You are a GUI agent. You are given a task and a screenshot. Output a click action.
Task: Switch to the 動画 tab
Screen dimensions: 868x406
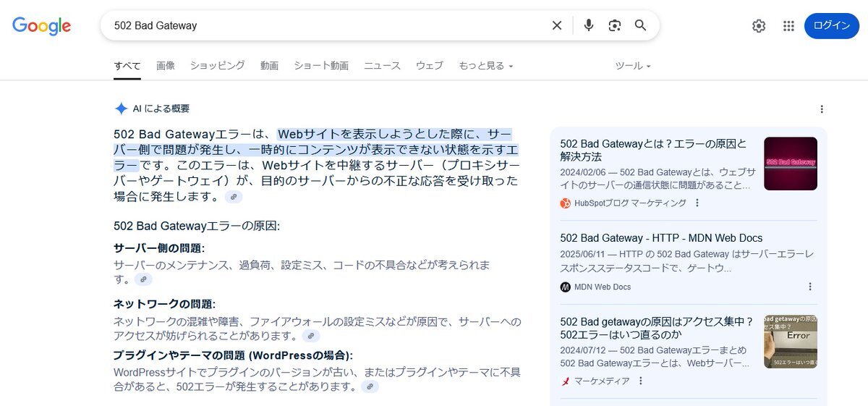(x=269, y=66)
